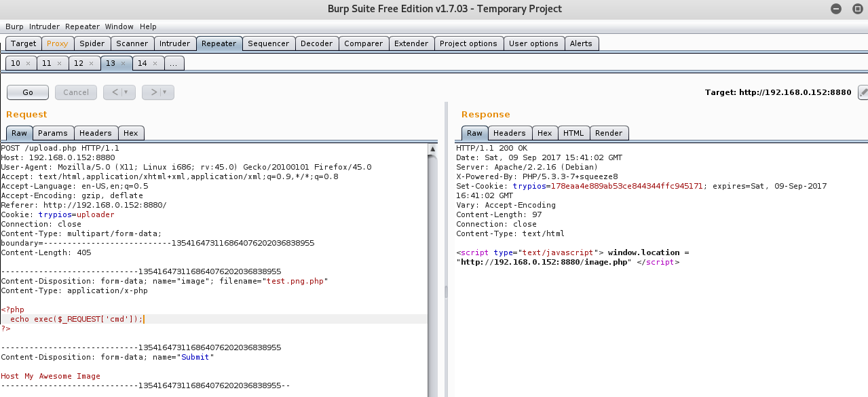Edit target with the pencil icon
The height and width of the screenshot is (397, 868).
[863, 92]
